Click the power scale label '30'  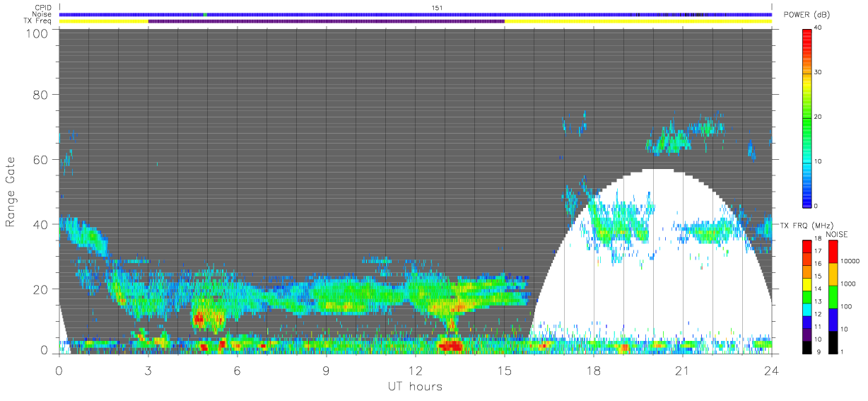(819, 72)
